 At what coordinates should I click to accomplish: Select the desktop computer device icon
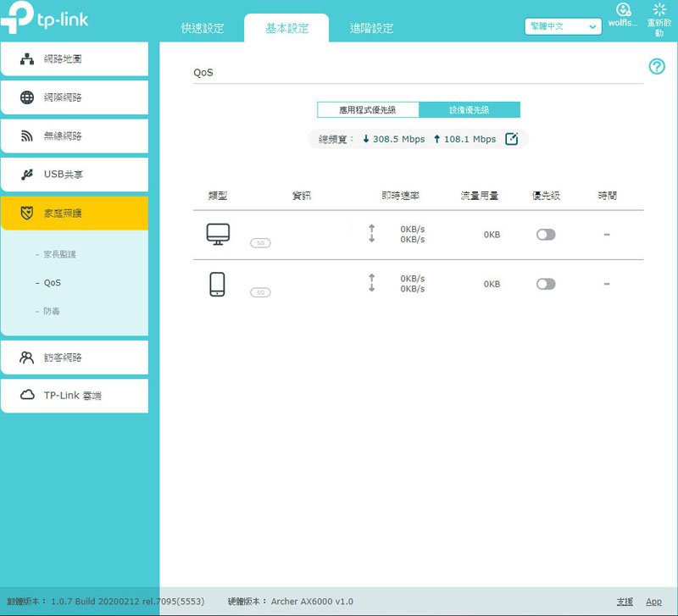tap(218, 235)
